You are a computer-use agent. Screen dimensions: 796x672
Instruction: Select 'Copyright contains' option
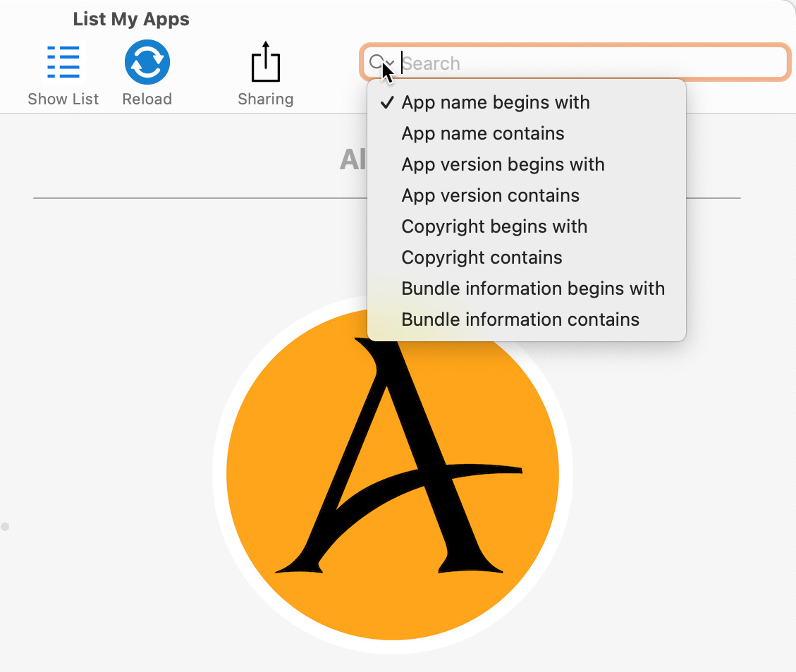(x=527, y=257)
